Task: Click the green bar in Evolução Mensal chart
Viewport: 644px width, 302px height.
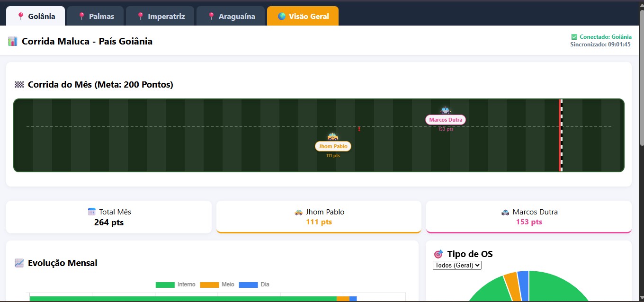Action: point(183,299)
